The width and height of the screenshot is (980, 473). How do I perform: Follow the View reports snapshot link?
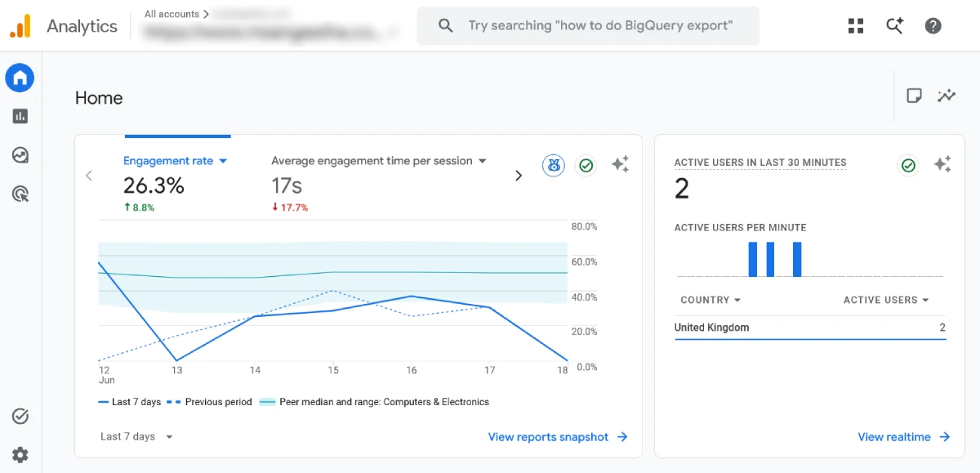(x=558, y=437)
